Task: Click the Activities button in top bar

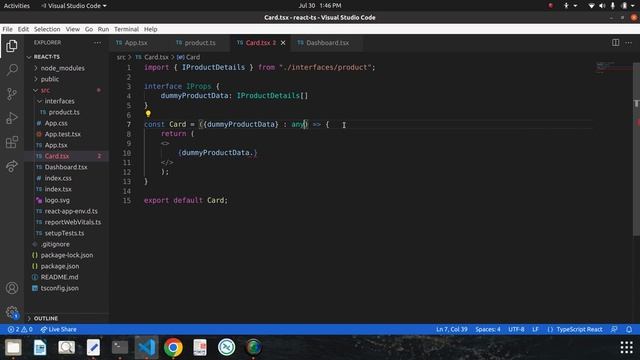Action: [x=17, y=6]
